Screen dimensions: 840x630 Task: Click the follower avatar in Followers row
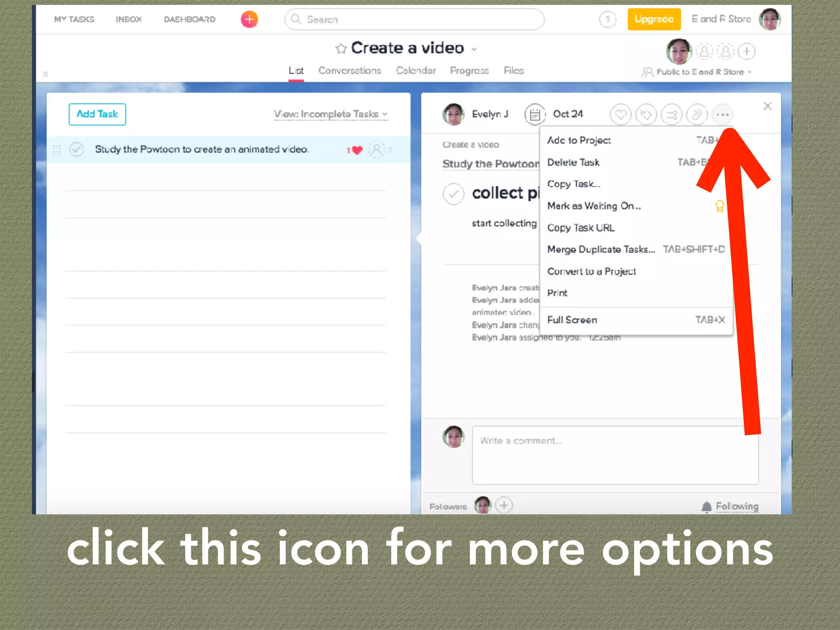(483, 505)
